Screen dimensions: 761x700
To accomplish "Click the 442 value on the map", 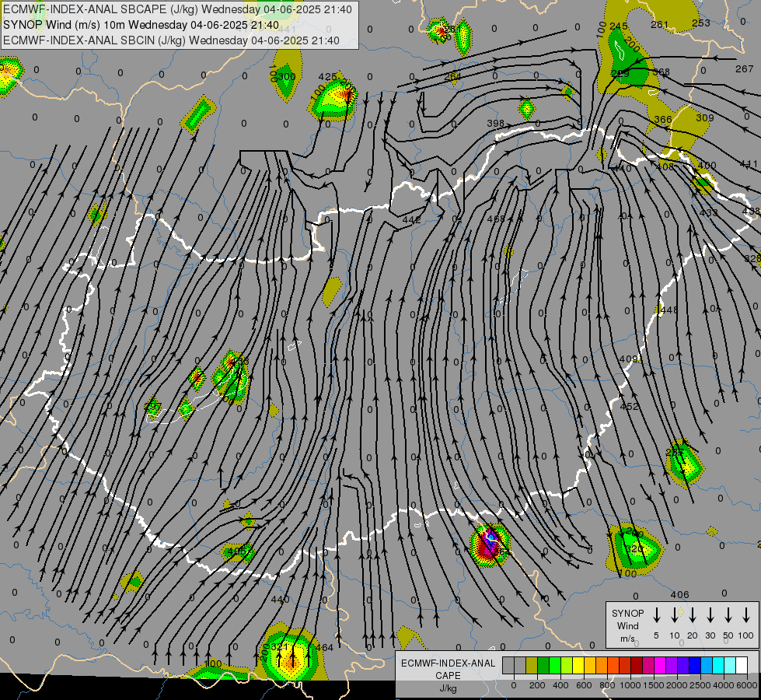I will pyautogui.click(x=411, y=220).
